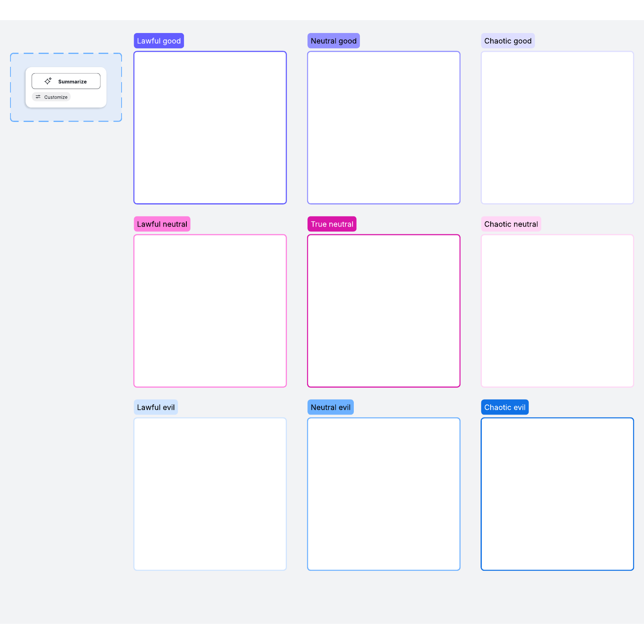This screenshot has height=644, width=644.
Task: Open the Customize options label
Action: click(56, 97)
